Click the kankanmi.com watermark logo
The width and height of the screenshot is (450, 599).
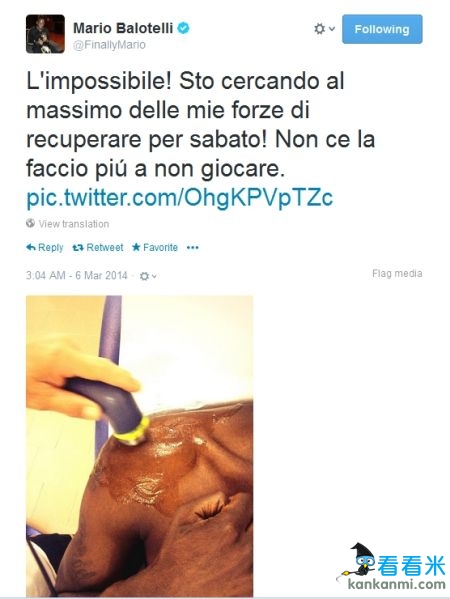click(392, 567)
